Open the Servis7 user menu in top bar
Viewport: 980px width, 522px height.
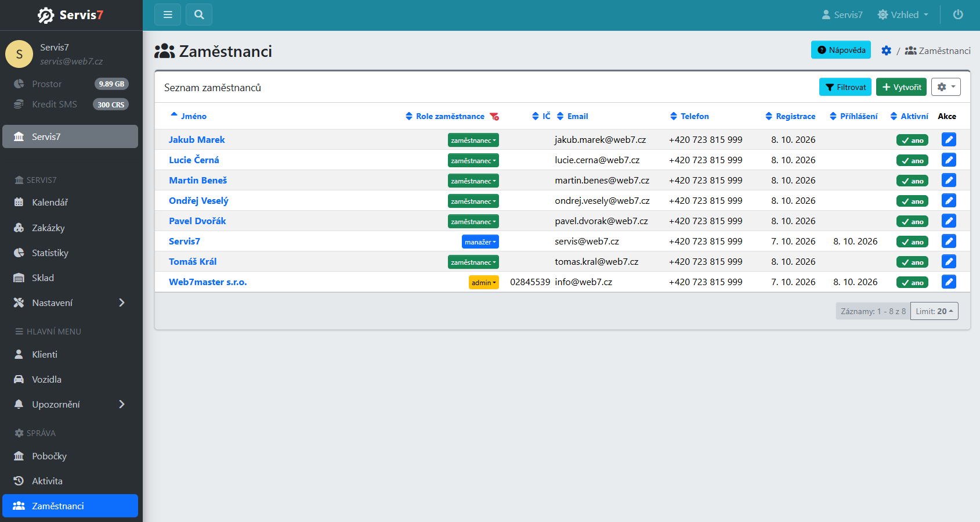tap(842, 15)
